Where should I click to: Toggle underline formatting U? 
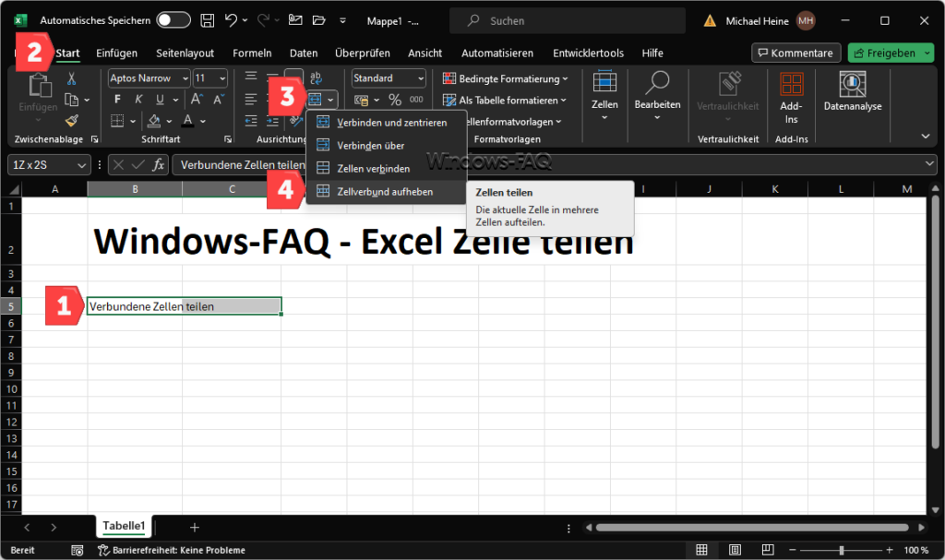160,100
